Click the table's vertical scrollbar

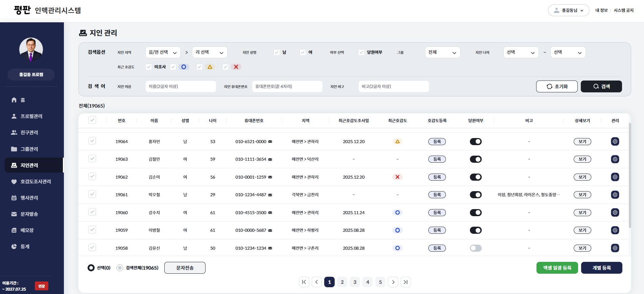tap(629, 176)
